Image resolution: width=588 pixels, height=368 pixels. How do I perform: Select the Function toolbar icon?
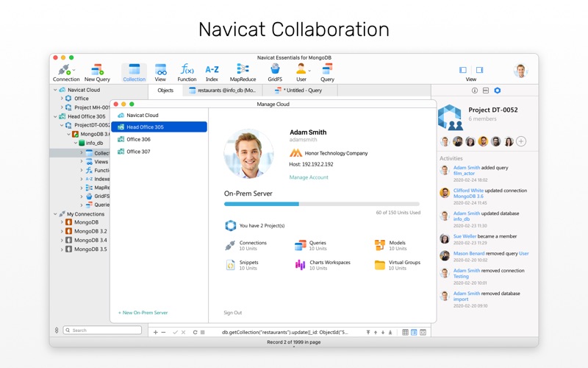point(187,73)
